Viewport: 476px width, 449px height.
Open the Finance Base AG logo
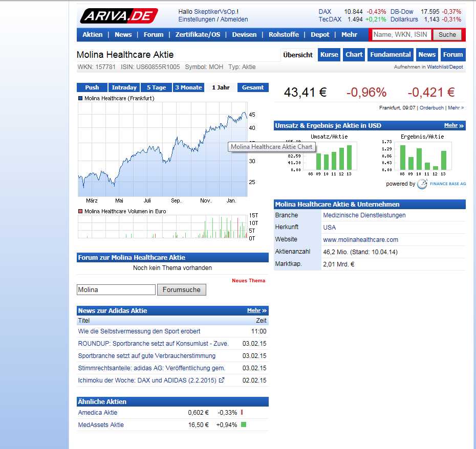(x=441, y=184)
